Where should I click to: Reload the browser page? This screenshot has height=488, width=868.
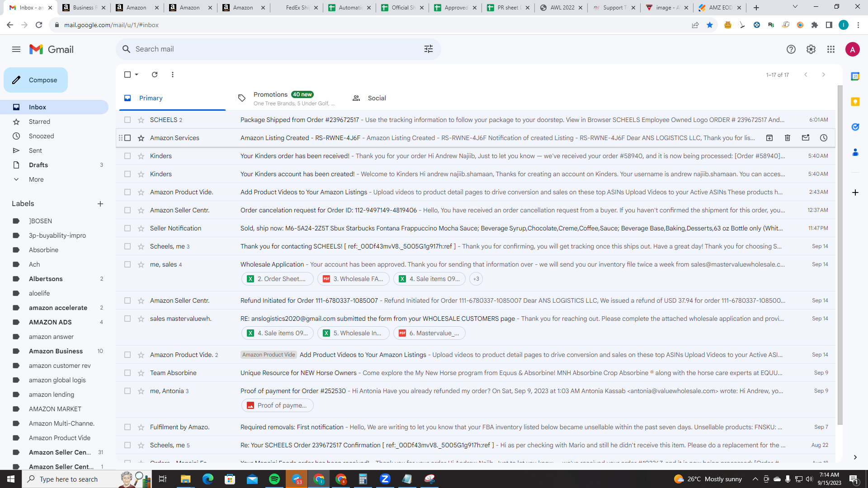[39, 25]
